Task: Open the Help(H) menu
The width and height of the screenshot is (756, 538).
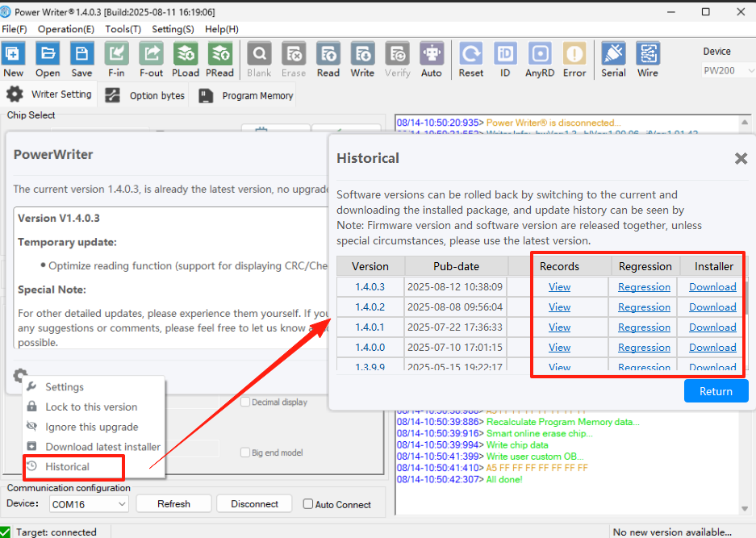Action: [x=222, y=29]
